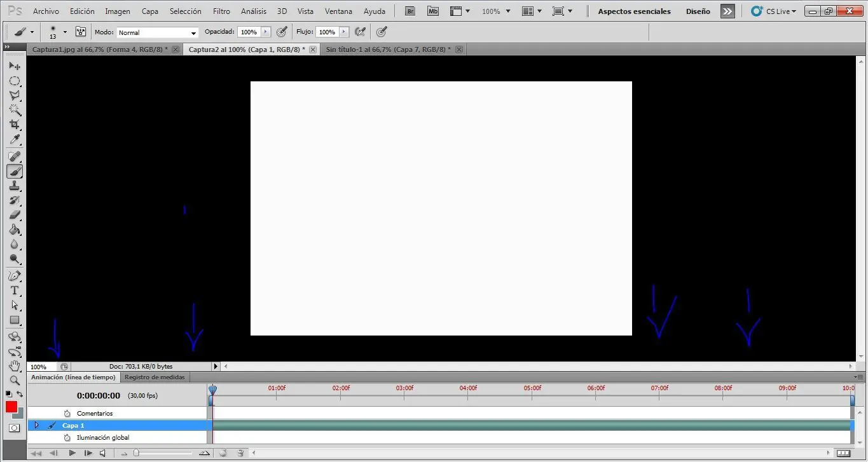Swap foreground and background colors

pos(20,394)
